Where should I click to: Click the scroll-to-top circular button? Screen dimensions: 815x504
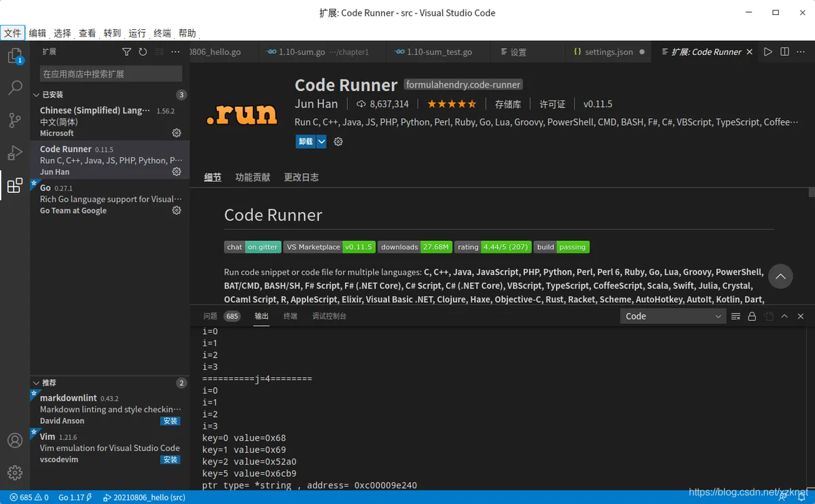pyautogui.click(x=780, y=276)
